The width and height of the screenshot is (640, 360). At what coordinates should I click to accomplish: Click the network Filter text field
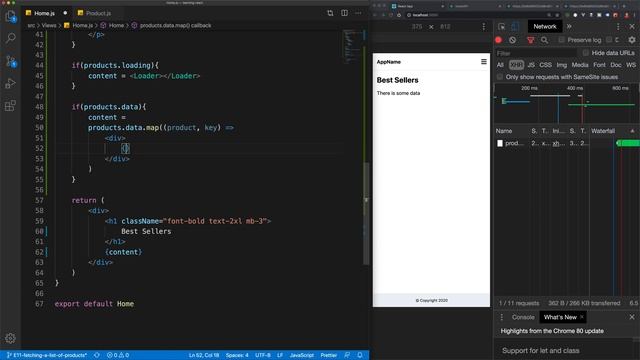pos(536,53)
